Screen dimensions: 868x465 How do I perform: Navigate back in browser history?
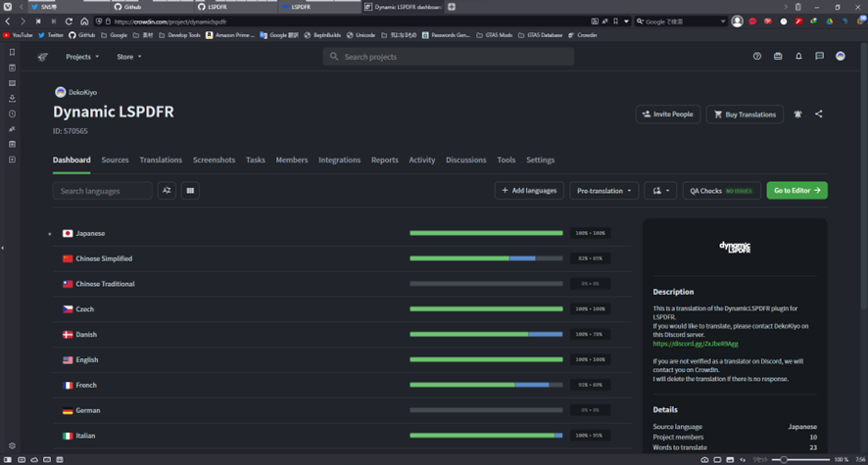click(x=8, y=21)
